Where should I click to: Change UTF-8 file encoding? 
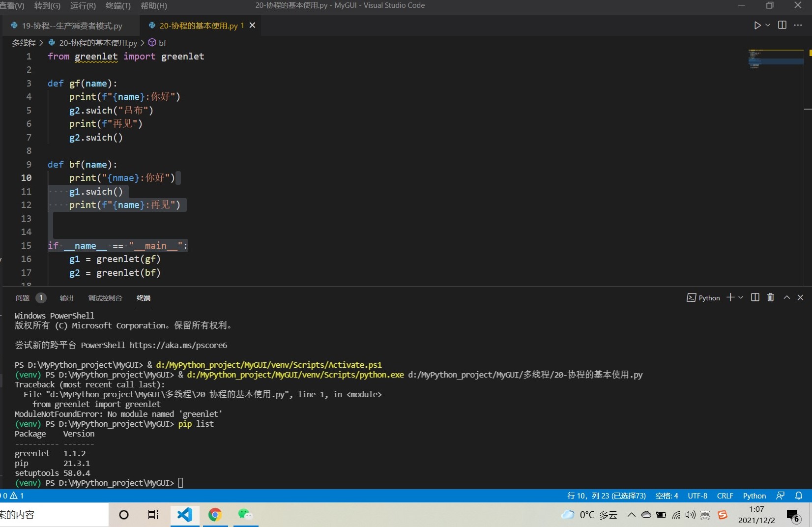697,496
